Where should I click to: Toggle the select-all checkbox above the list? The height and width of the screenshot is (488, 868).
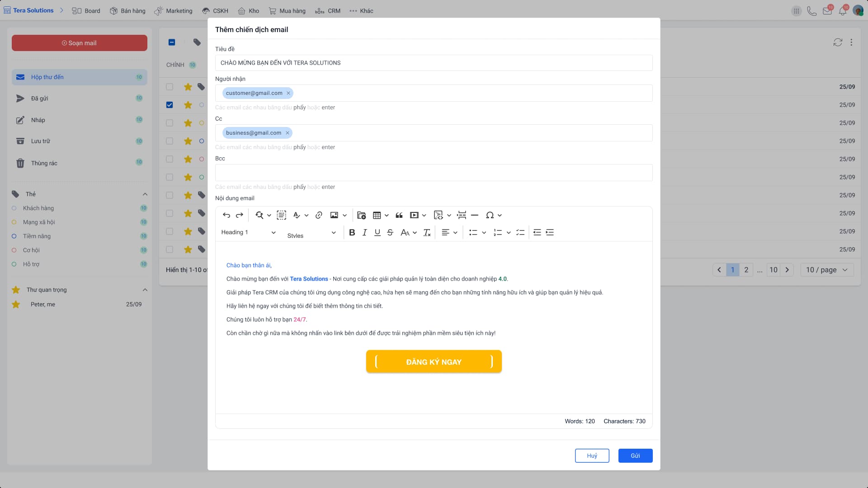tap(172, 42)
